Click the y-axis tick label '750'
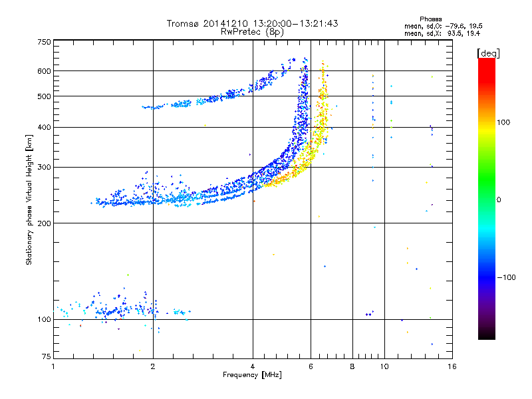 pos(45,42)
